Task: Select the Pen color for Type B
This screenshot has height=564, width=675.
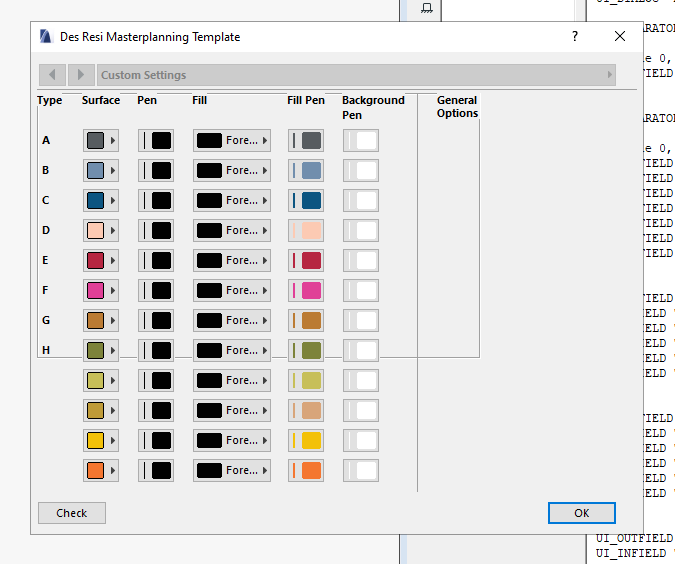Action: [156, 171]
